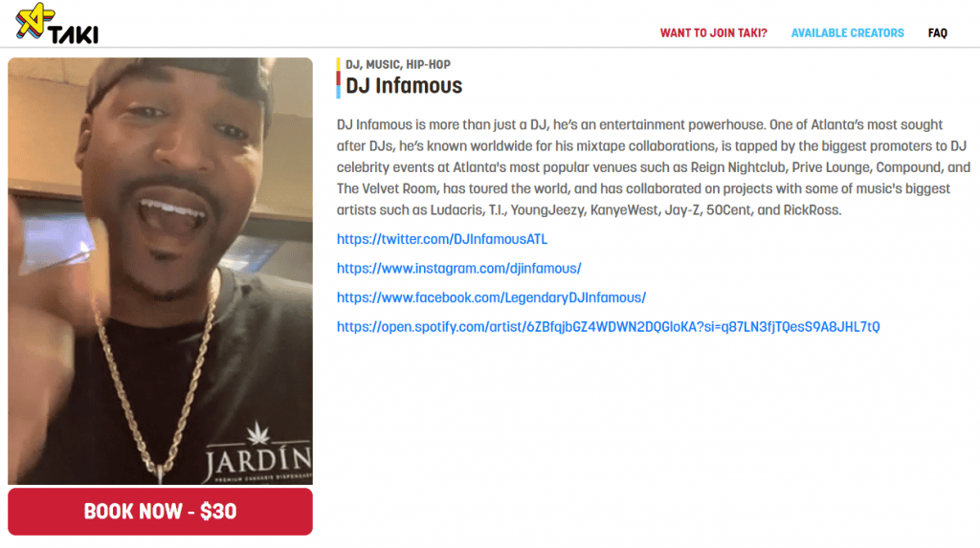980x548 pixels.
Task: Open the Want To Join Taki? page
Action: [x=713, y=33]
